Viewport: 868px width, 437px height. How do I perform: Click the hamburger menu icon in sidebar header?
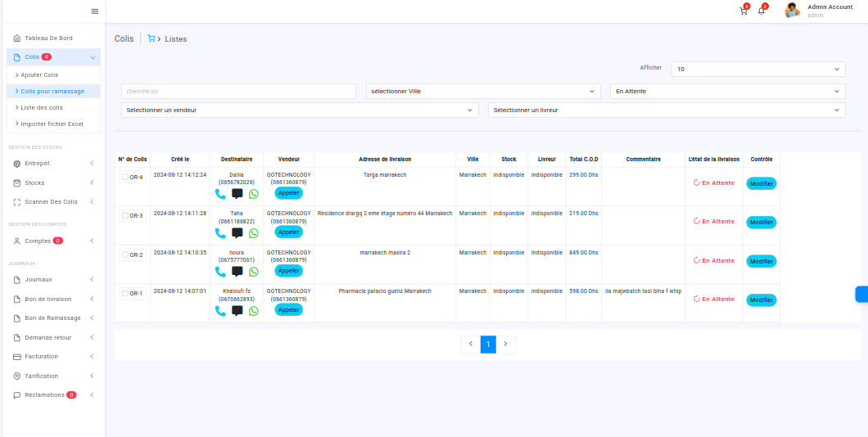click(x=94, y=11)
